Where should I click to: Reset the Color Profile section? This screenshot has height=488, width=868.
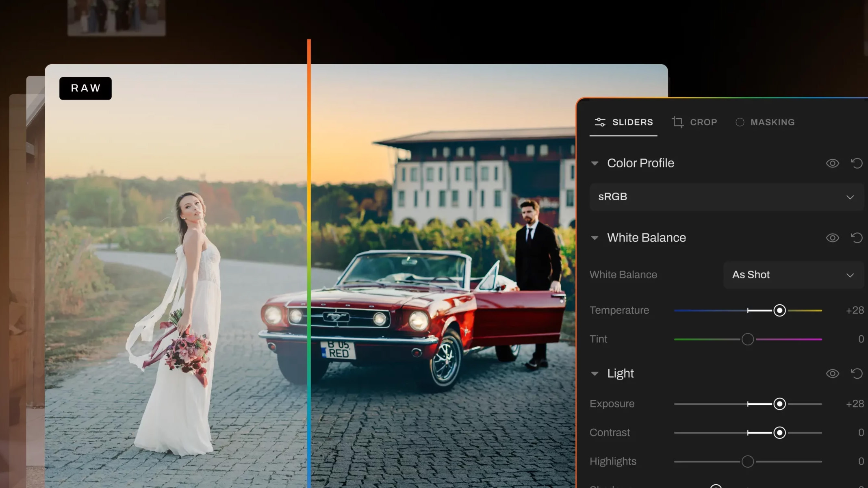pyautogui.click(x=857, y=163)
